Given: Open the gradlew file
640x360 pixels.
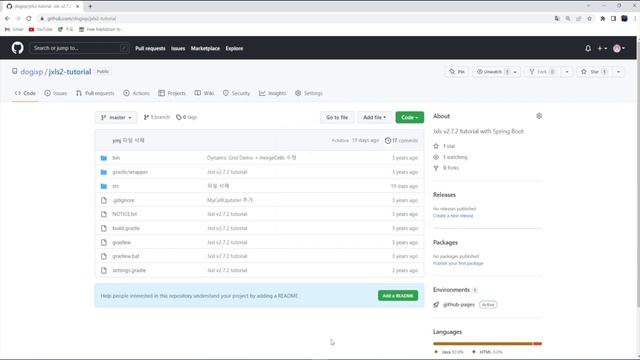Looking at the screenshot, I should pos(122,242).
